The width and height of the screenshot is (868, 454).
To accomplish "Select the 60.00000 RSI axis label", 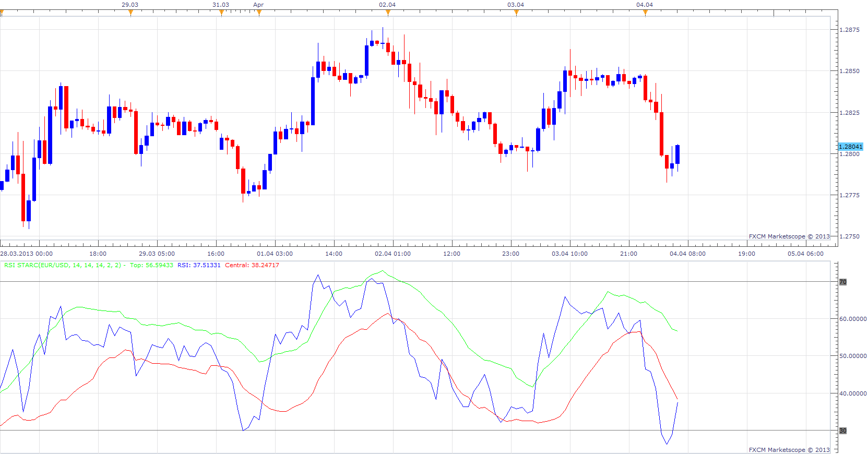I will (x=853, y=319).
